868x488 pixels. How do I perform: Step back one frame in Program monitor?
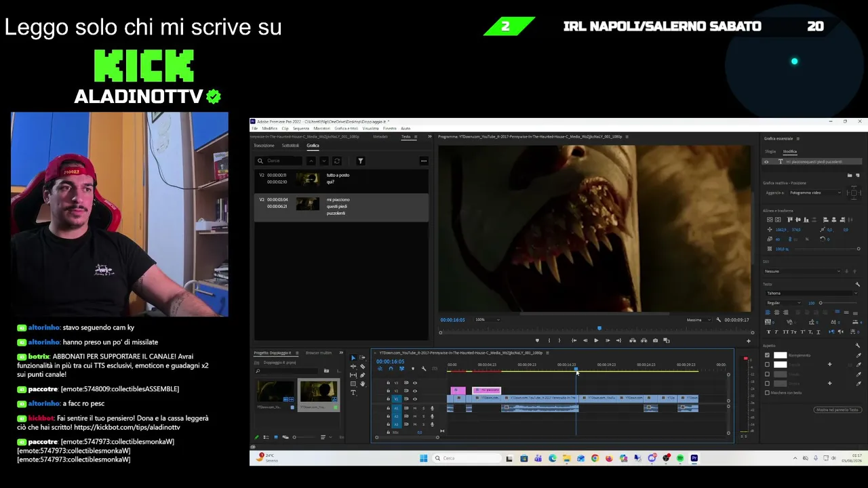[585, 340]
